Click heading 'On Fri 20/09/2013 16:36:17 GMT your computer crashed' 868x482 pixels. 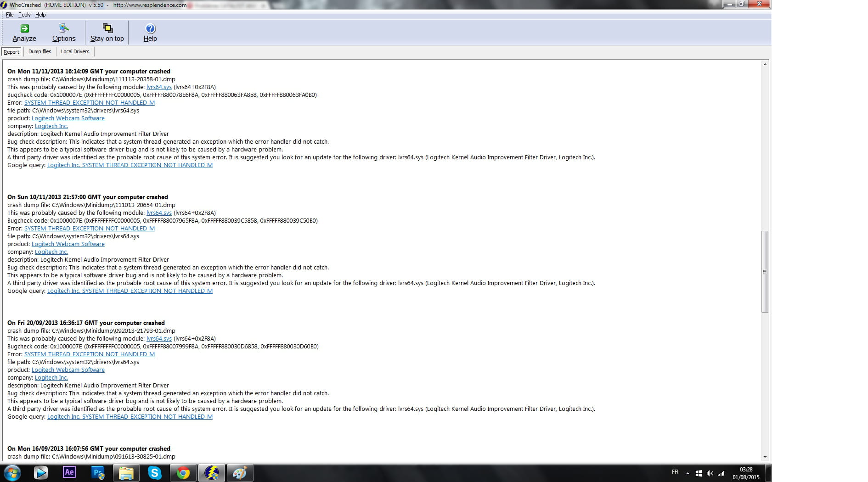86,323
